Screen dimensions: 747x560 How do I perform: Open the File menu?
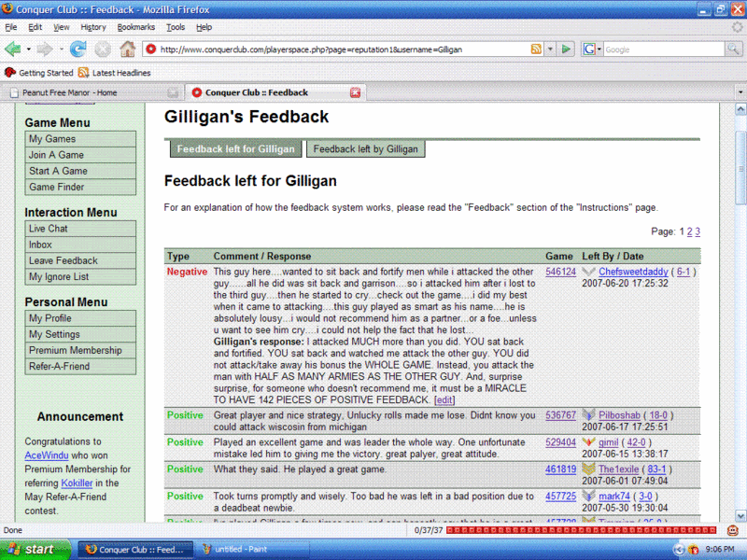[11, 27]
